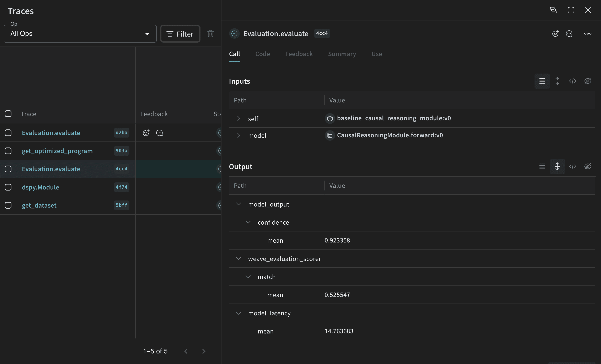This screenshot has height=364, width=601.
Task: Expand all Inputs rows
Action: pos(557,81)
